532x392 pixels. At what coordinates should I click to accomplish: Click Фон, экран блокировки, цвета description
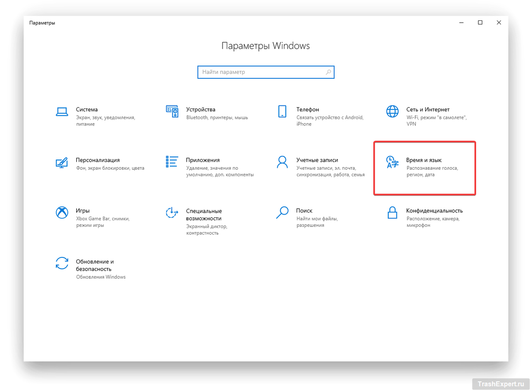pyautogui.click(x=110, y=168)
